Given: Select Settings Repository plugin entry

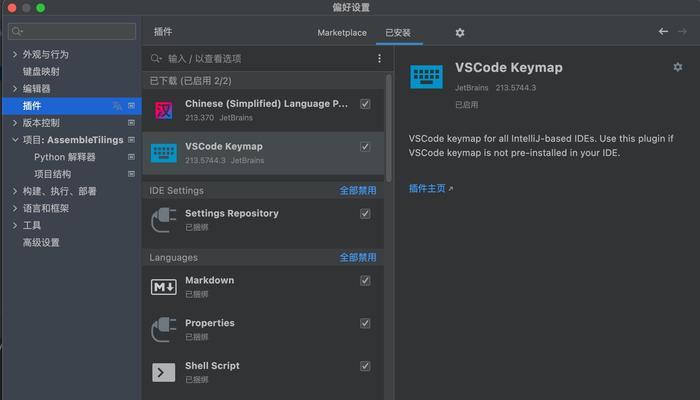Looking at the screenshot, I should click(x=232, y=213).
